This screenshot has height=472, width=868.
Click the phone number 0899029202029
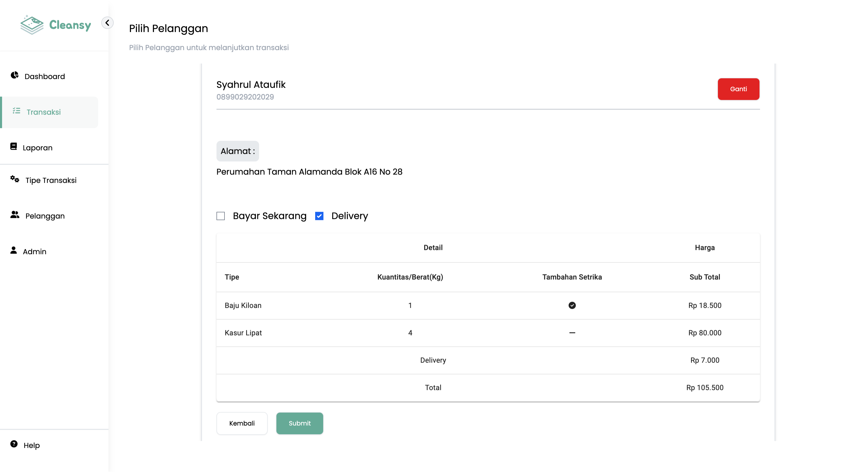[x=245, y=97]
